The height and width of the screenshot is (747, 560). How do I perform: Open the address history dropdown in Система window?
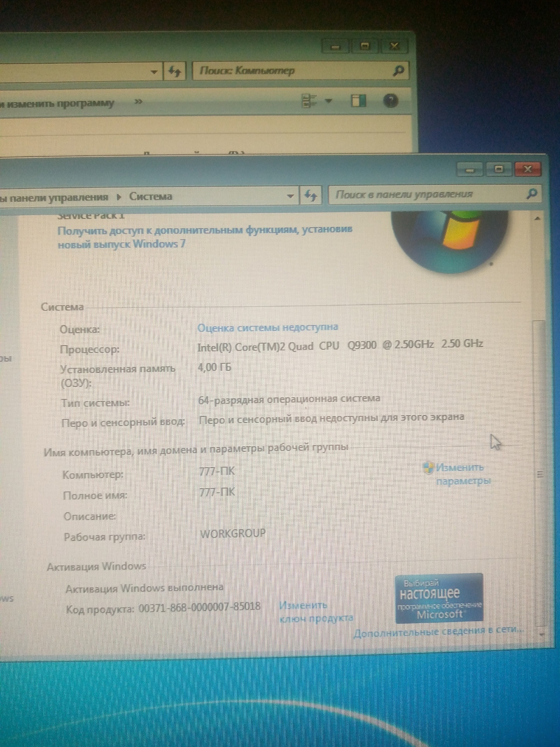[290, 196]
